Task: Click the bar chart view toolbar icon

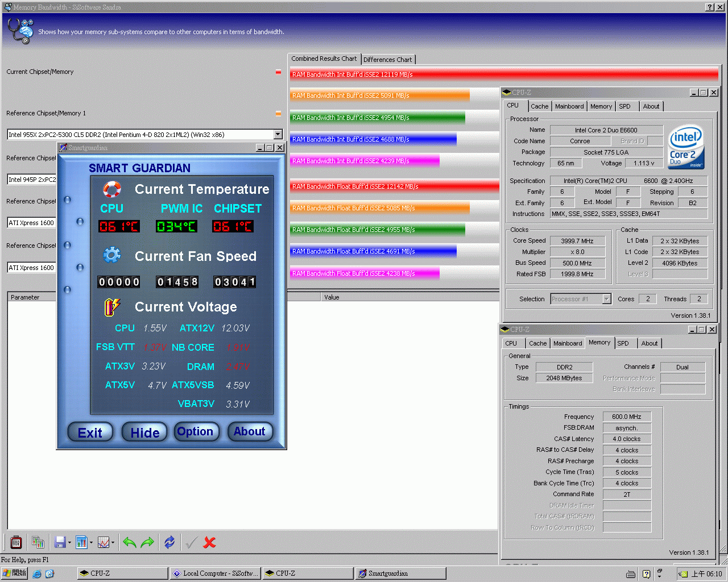Action: (x=81, y=542)
